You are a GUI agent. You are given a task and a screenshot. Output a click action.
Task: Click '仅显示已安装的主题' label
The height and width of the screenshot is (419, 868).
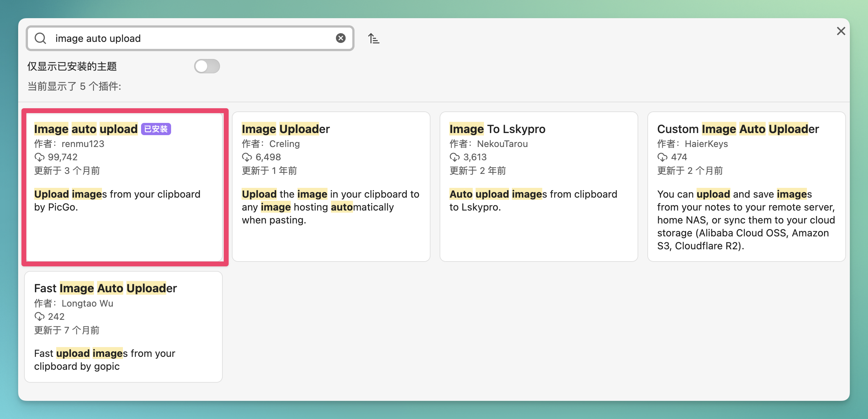(x=72, y=66)
